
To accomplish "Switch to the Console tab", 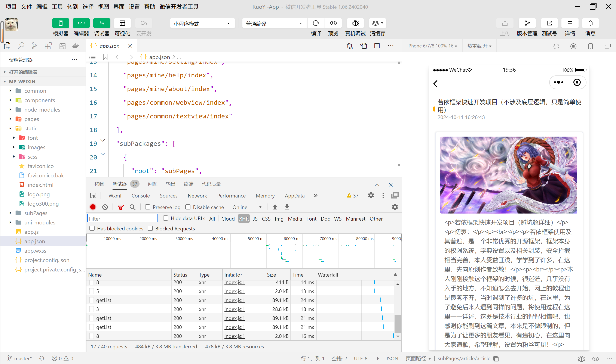I will pyautogui.click(x=140, y=196).
